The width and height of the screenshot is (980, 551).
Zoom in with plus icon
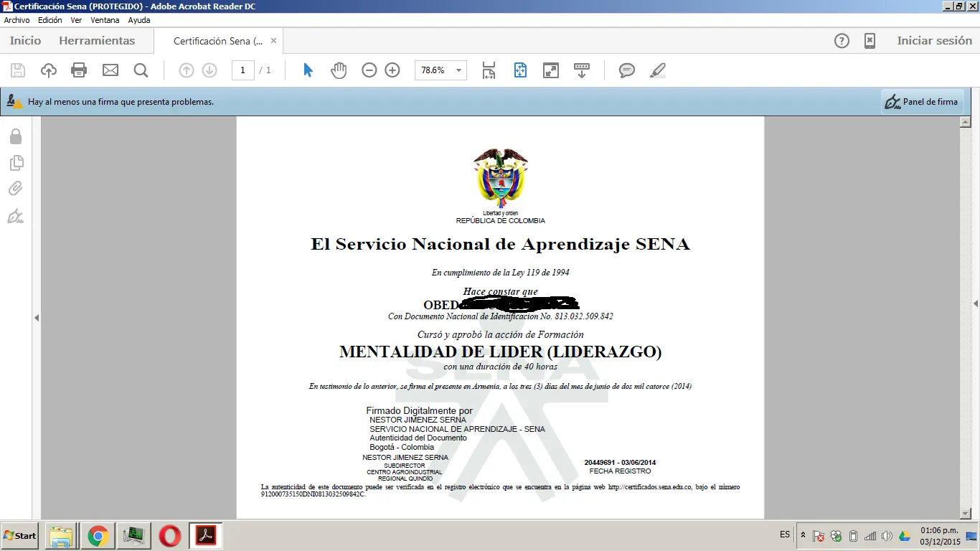click(392, 70)
